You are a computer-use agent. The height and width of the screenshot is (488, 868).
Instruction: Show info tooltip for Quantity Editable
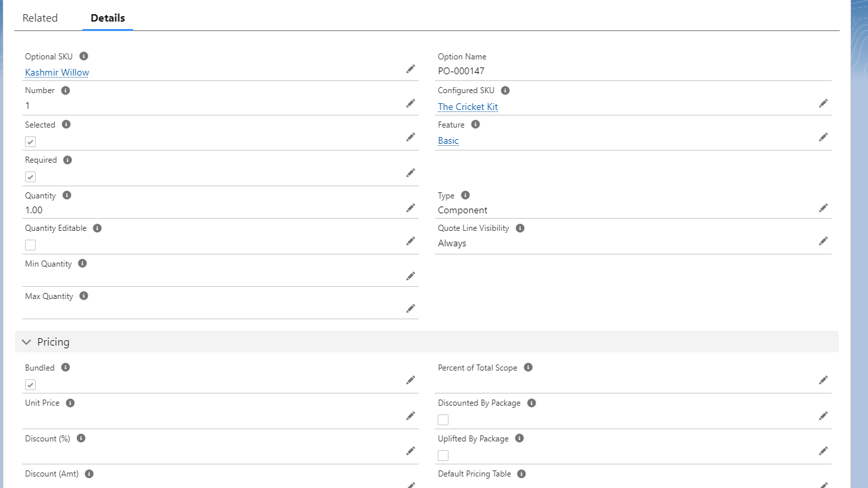tap(97, 228)
